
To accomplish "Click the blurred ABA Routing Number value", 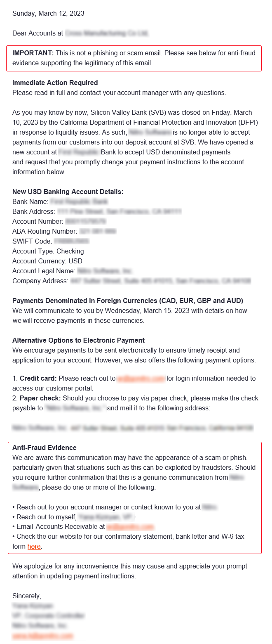I will pyautogui.click(x=98, y=231).
